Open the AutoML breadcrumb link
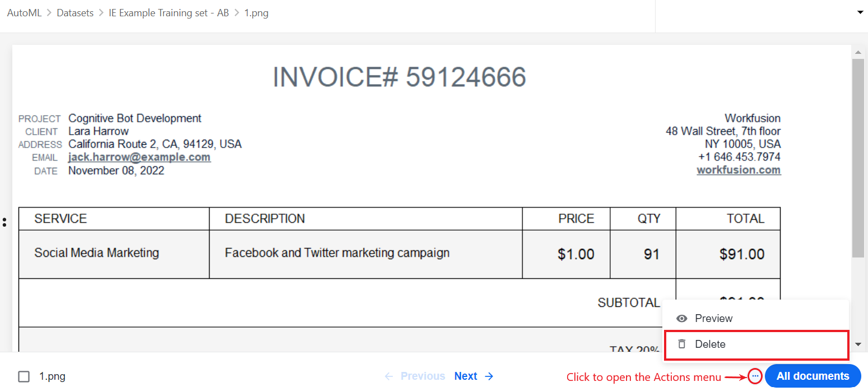Viewport: 868px width, 391px height. [x=24, y=13]
